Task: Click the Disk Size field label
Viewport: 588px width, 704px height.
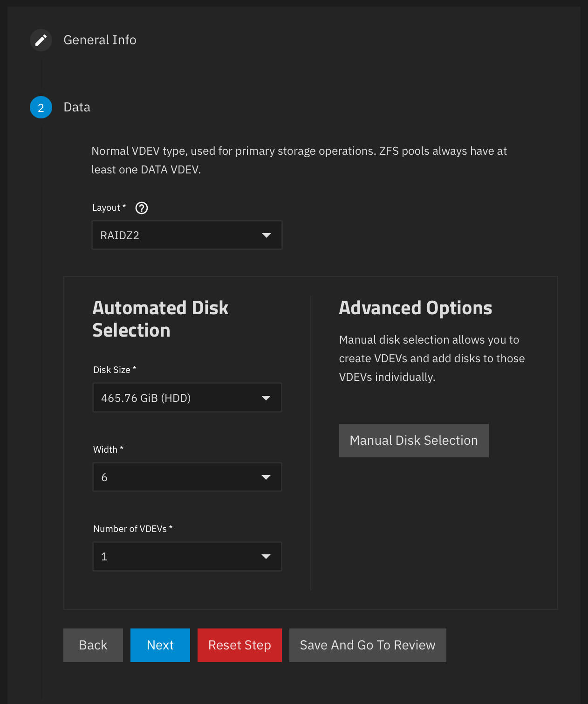Action: (x=112, y=370)
